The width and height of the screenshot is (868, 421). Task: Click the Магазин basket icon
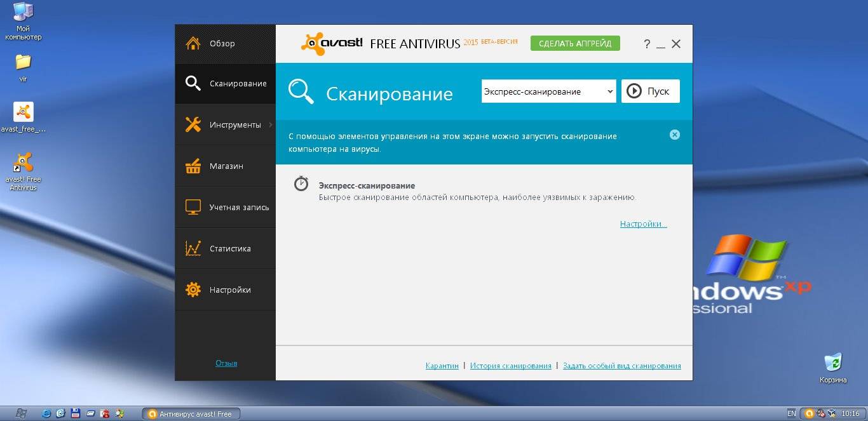193,166
